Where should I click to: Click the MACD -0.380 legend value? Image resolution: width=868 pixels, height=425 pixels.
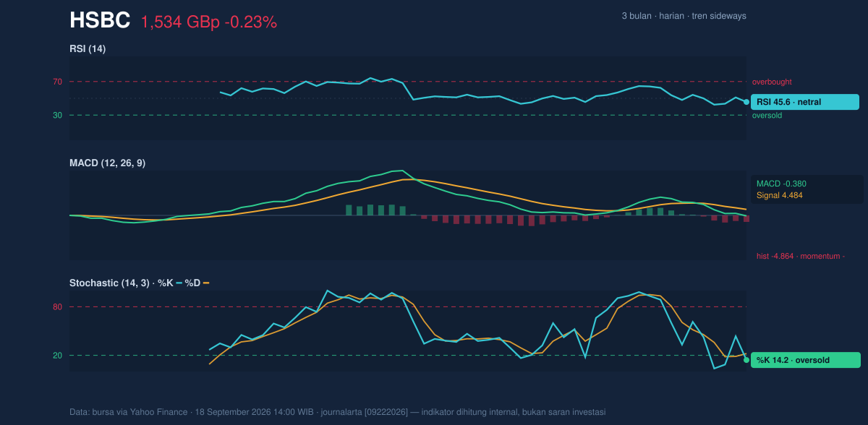[781, 184]
